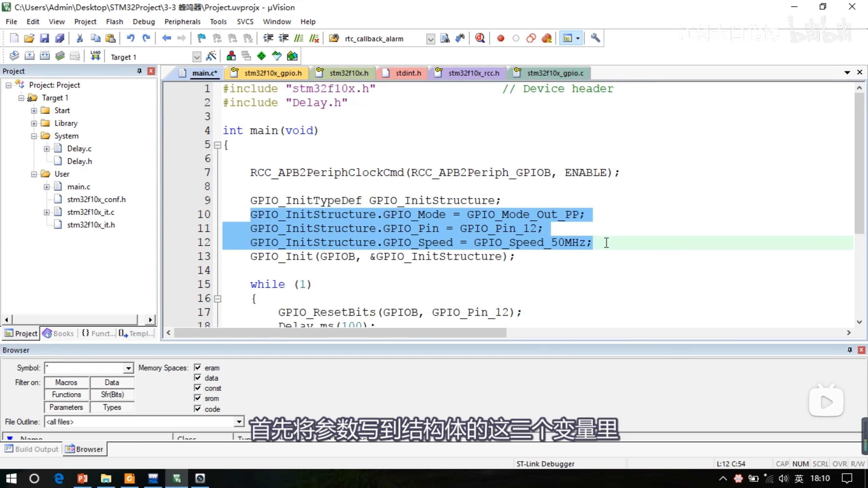The width and height of the screenshot is (868, 488).
Task: Uncheck the eram memory space checkbox
Action: pos(198,368)
